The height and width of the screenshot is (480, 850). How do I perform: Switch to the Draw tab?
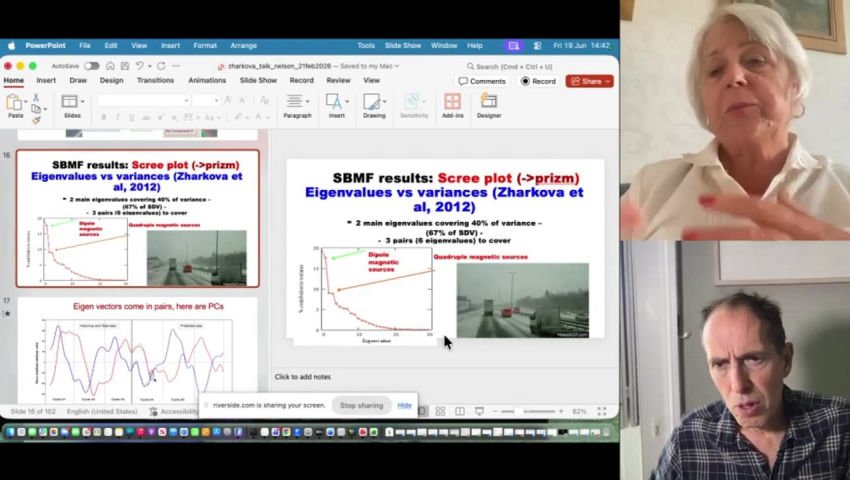point(78,80)
